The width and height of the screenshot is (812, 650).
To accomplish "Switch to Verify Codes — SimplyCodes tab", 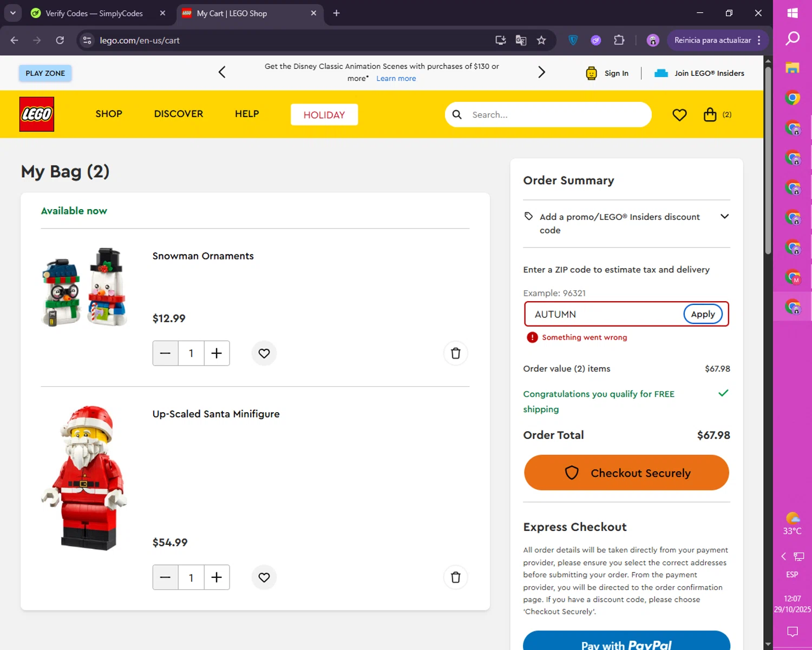I will [94, 14].
